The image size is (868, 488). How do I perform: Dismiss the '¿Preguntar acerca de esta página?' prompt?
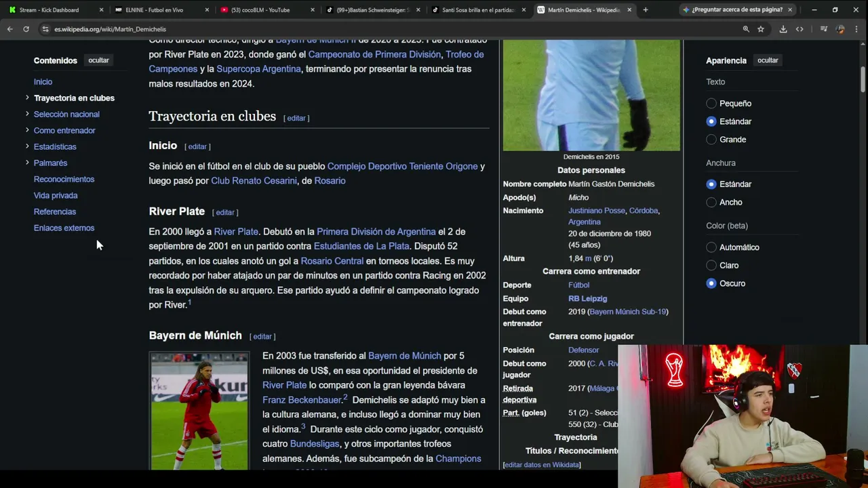point(790,10)
